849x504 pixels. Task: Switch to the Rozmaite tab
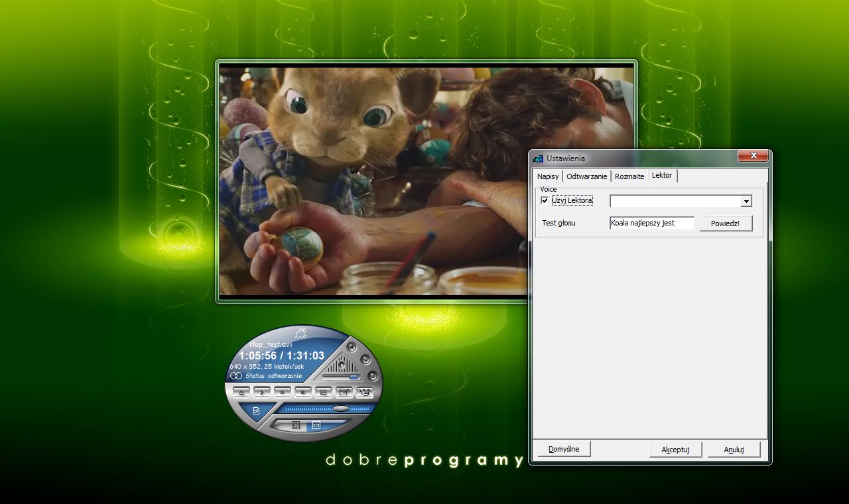[x=629, y=176]
